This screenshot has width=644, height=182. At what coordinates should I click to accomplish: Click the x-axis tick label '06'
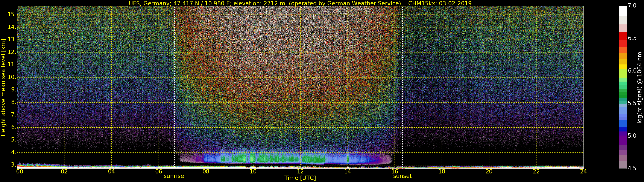pos(159,172)
